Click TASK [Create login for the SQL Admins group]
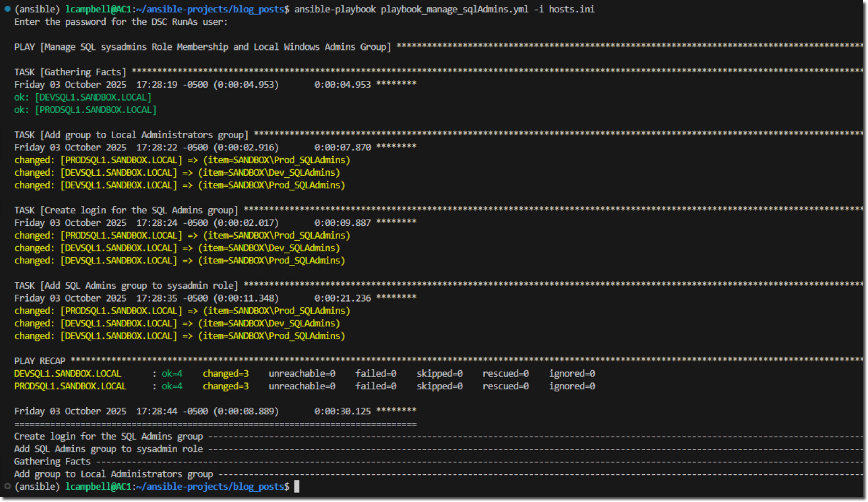 (x=126, y=210)
